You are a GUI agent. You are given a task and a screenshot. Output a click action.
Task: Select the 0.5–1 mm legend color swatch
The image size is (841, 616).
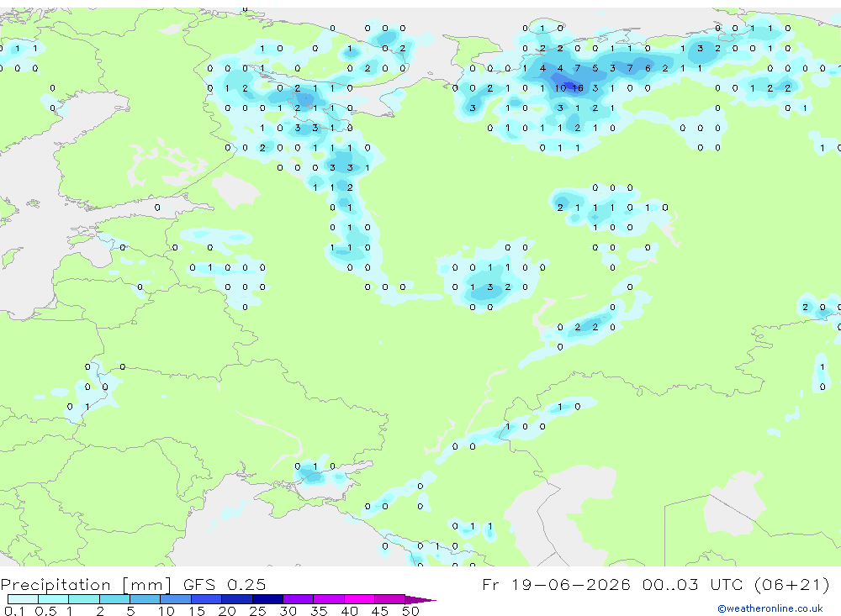coord(54,599)
